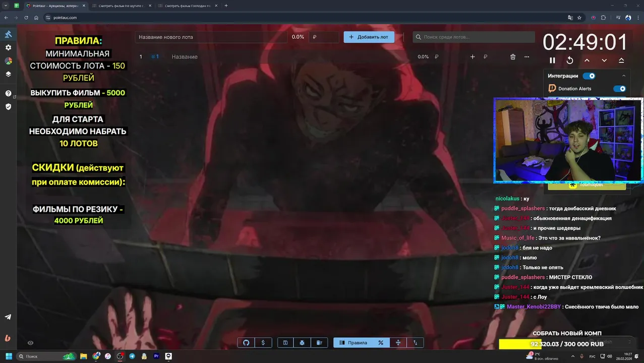The height and width of the screenshot is (363, 644).
Task: Click the Windows Start button
Action: coord(9,356)
